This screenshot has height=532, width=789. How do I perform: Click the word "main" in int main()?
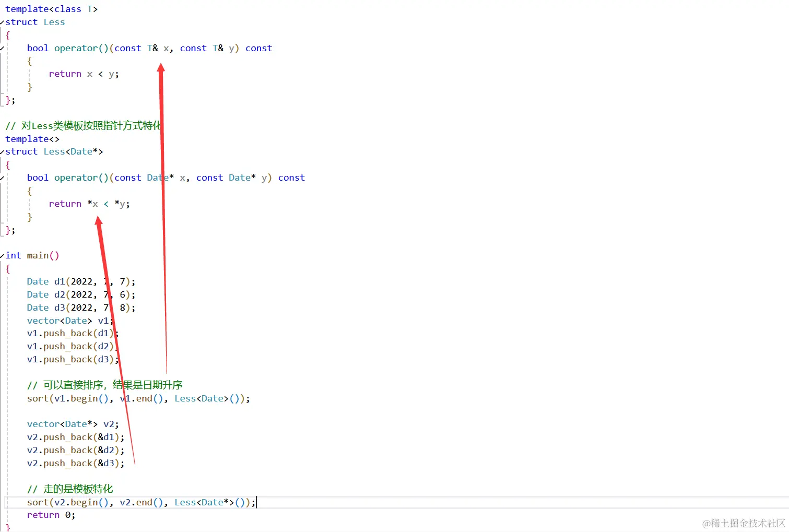[x=38, y=255]
